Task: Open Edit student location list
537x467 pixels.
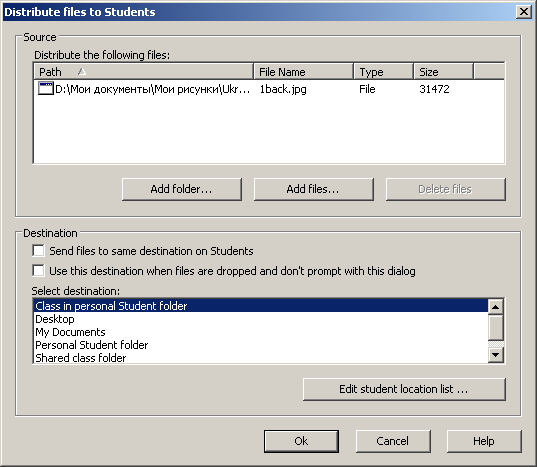Action: pyautogui.click(x=404, y=389)
